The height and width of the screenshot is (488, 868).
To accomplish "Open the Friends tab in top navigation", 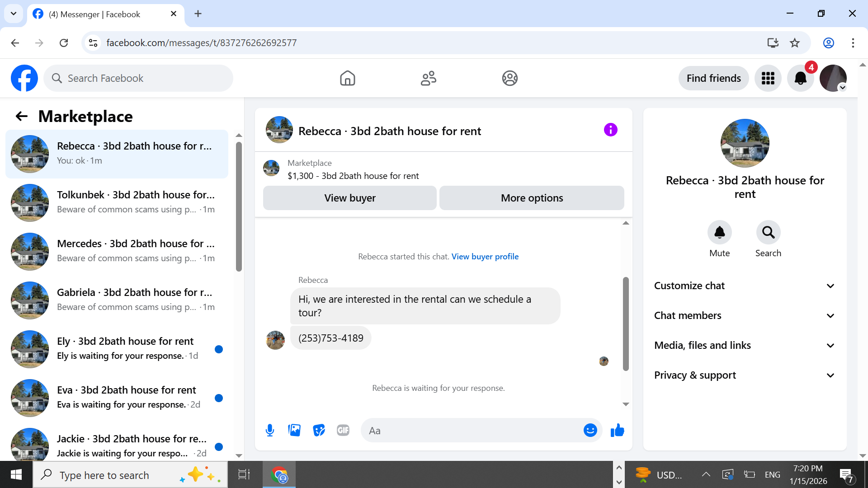I will [x=428, y=78].
